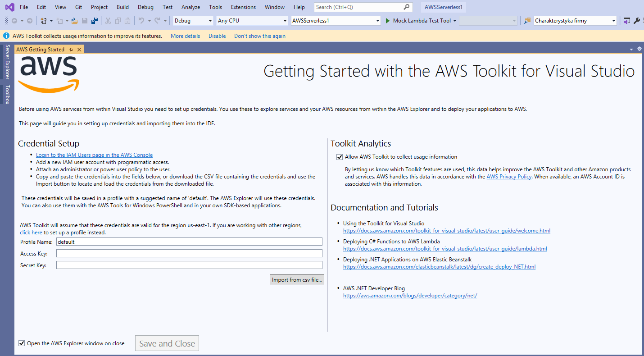Image resolution: width=644 pixels, height=356 pixels.
Task: Open the toolkit welcome.html documentation link
Action: click(x=447, y=231)
